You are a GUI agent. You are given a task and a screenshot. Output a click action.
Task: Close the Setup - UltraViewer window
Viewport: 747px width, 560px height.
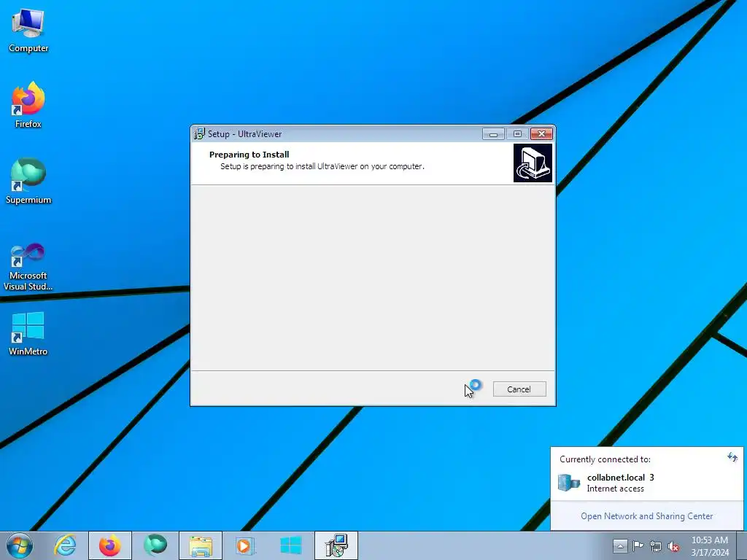click(542, 134)
